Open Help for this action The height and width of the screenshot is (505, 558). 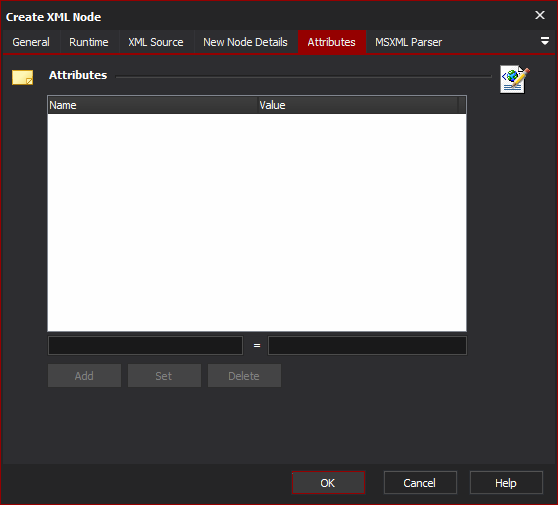pos(506,483)
